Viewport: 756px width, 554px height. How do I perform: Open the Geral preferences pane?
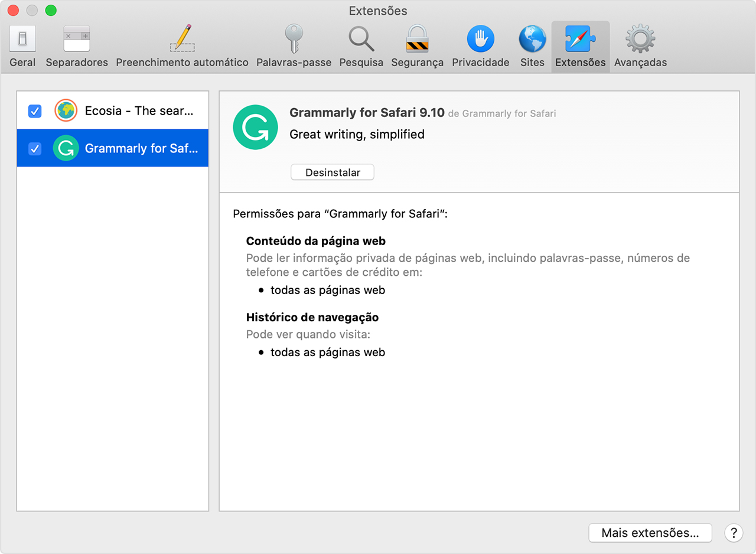tap(22, 47)
